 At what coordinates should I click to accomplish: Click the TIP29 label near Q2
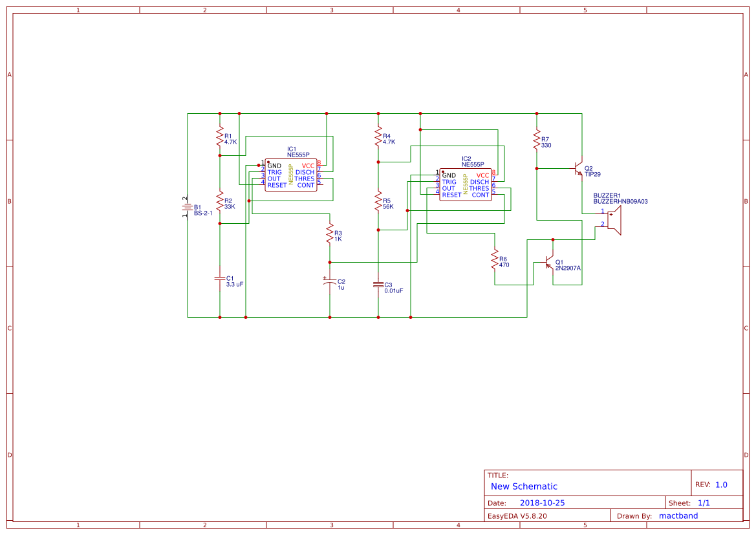tap(592, 174)
